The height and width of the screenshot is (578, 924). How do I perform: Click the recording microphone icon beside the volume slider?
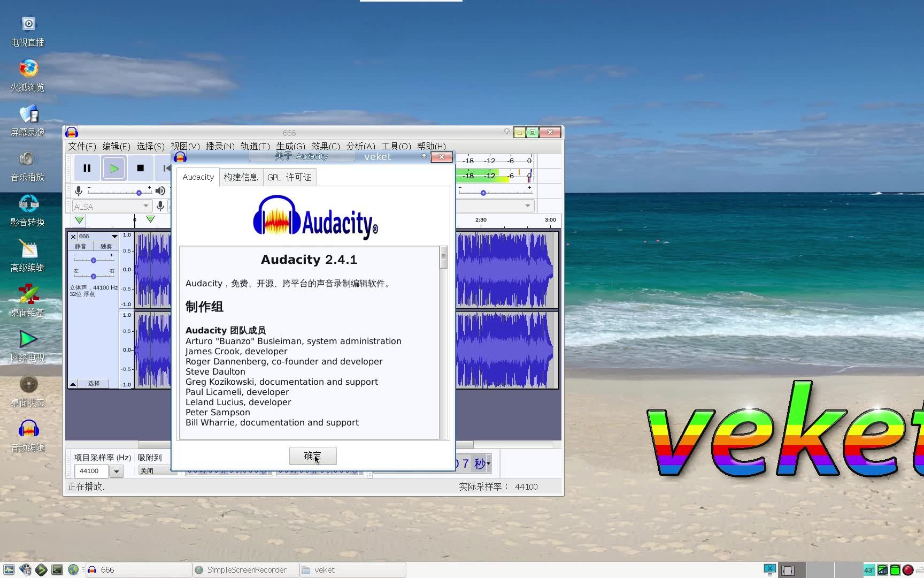pos(79,191)
